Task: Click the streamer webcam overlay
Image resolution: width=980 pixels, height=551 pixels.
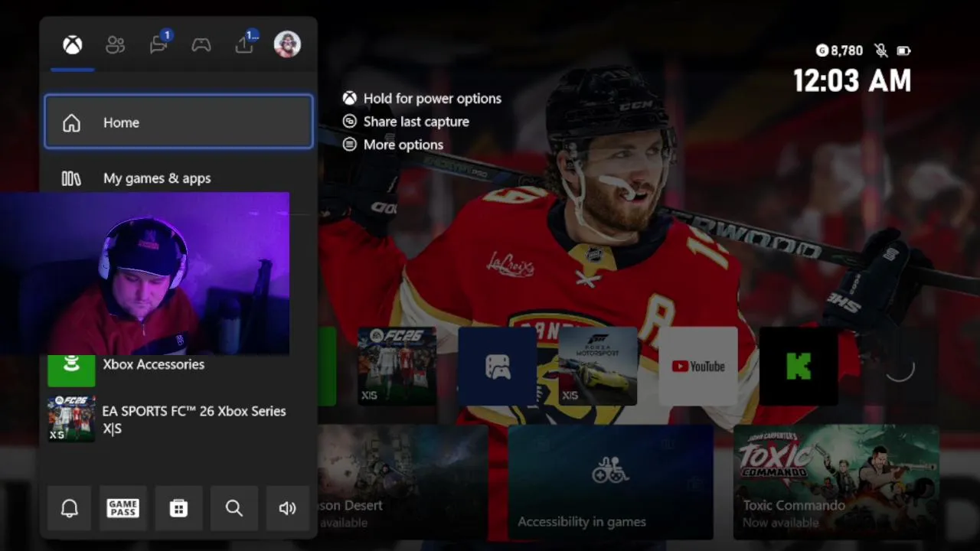Action: coord(145,274)
